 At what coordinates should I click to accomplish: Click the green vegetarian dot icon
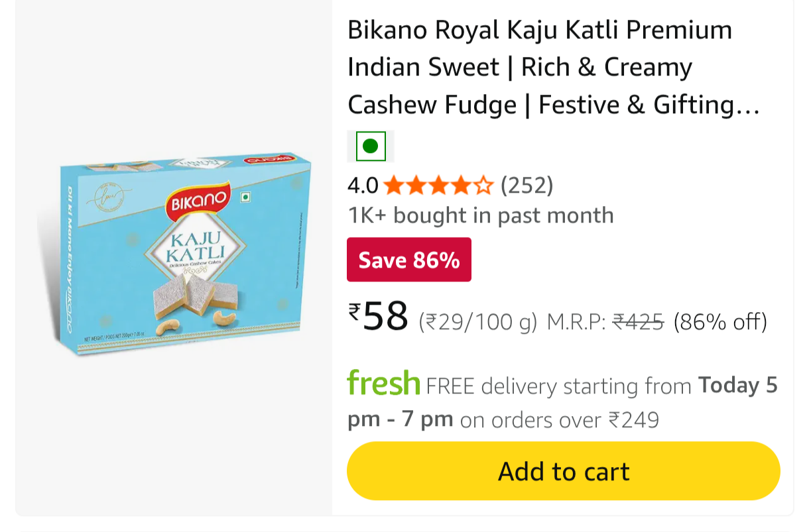371,146
